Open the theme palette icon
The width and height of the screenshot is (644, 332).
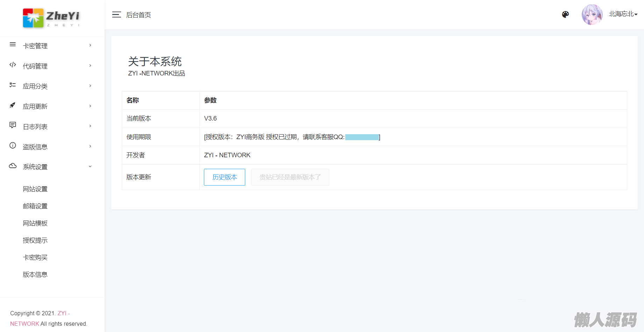click(x=565, y=14)
